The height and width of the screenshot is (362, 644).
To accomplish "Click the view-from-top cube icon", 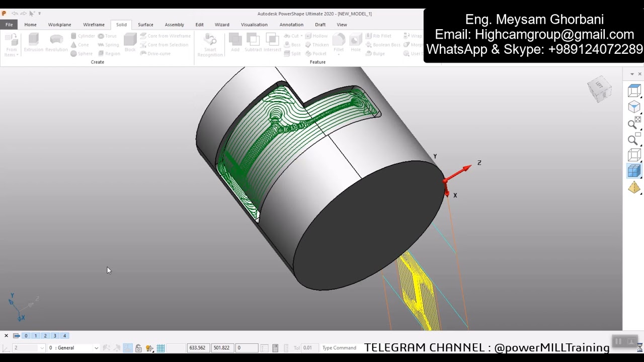I will [634, 91].
